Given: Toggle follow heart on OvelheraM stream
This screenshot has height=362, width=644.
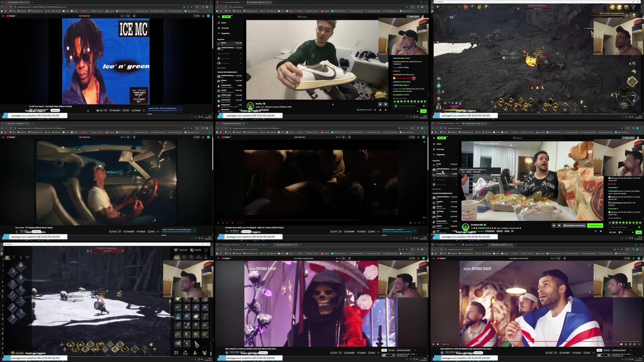Looking at the screenshot, I should [x=559, y=226].
